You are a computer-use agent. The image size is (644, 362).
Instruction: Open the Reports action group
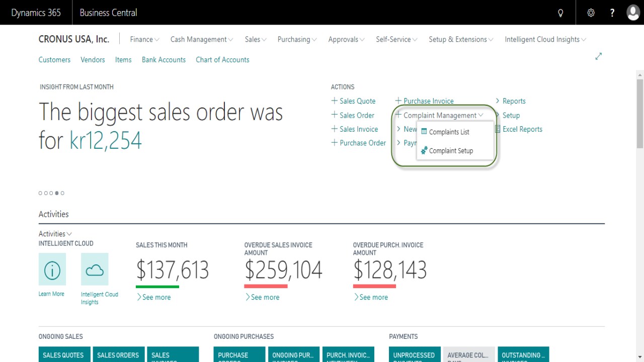(x=514, y=101)
